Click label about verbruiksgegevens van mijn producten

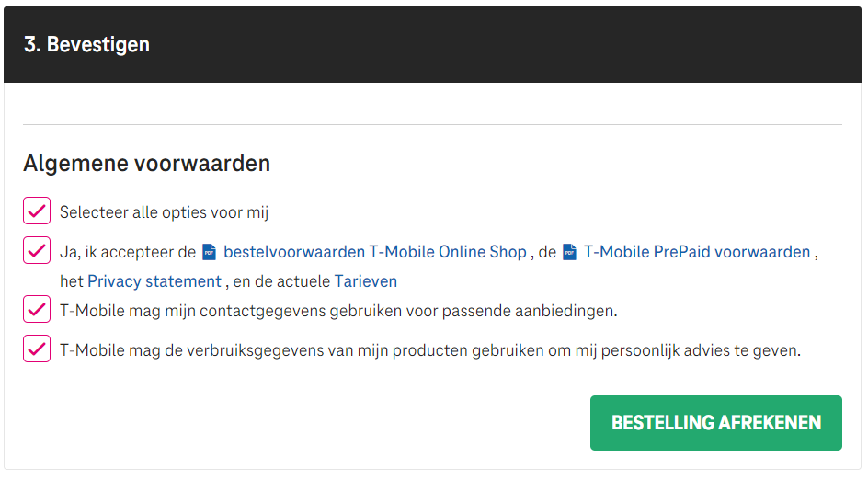tap(430, 350)
